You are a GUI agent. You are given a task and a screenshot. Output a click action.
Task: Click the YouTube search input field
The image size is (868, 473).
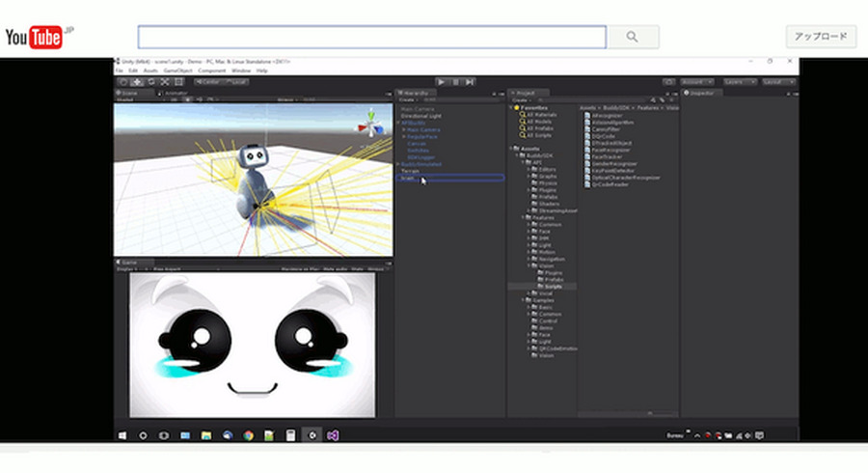tap(371, 37)
